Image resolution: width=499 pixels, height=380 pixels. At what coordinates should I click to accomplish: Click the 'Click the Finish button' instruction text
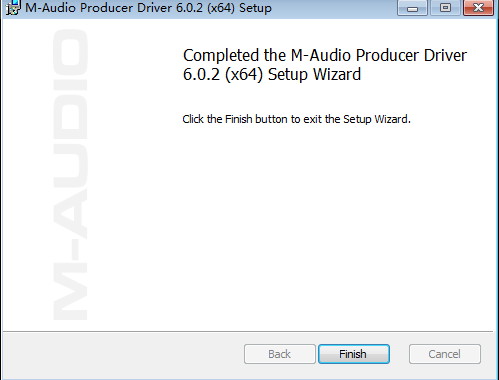coord(296,119)
